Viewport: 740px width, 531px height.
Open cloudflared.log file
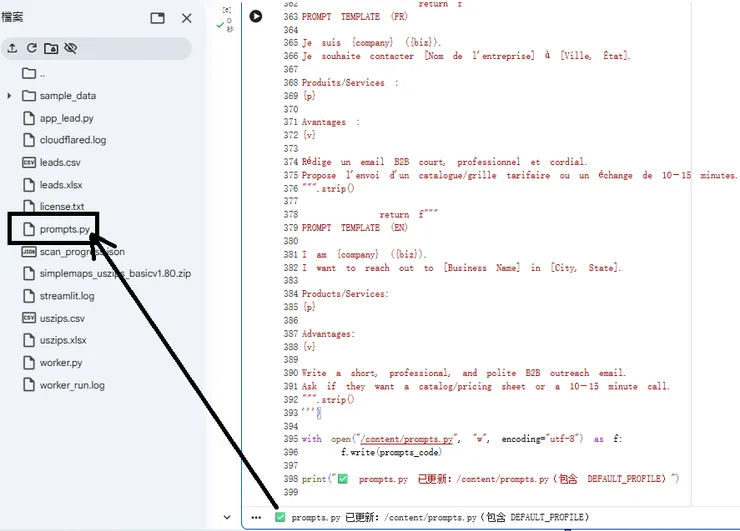[x=73, y=140]
